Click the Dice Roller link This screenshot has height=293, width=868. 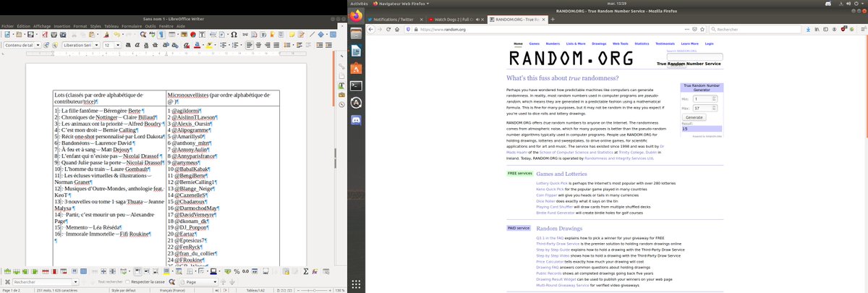546,200
